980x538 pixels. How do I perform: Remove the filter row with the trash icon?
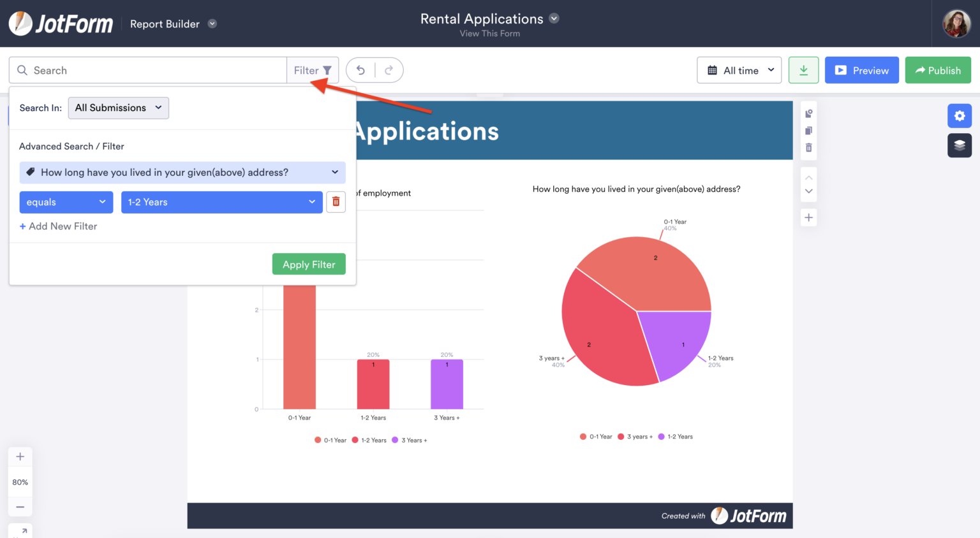tap(336, 201)
